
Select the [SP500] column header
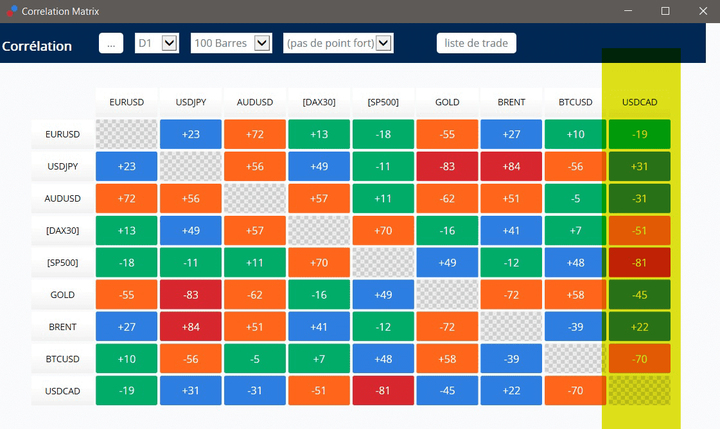coord(383,102)
